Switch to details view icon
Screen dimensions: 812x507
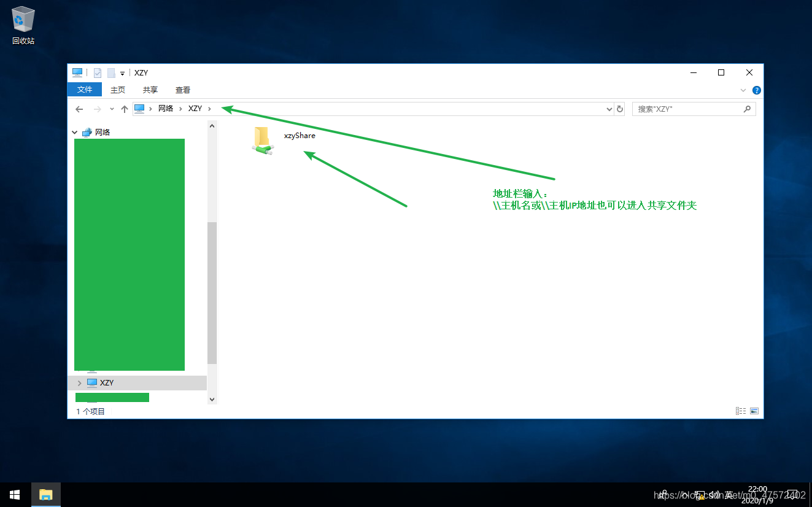click(x=740, y=411)
